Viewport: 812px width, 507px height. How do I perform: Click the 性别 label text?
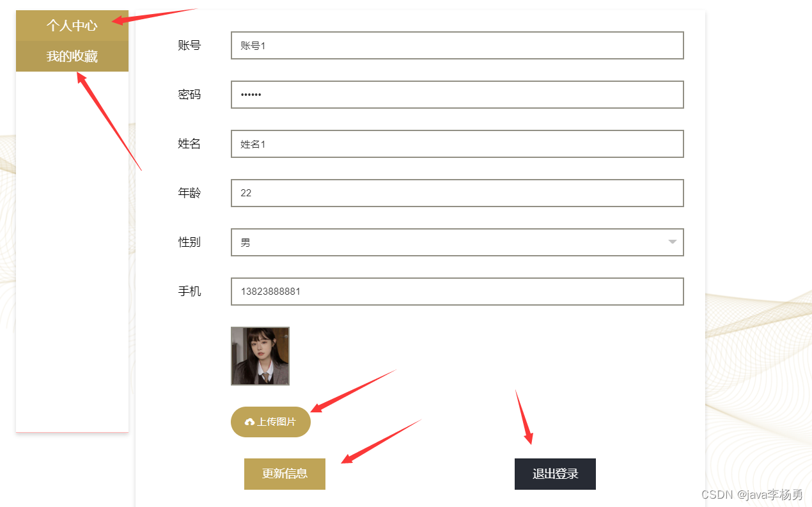click(x=189, y=242)
